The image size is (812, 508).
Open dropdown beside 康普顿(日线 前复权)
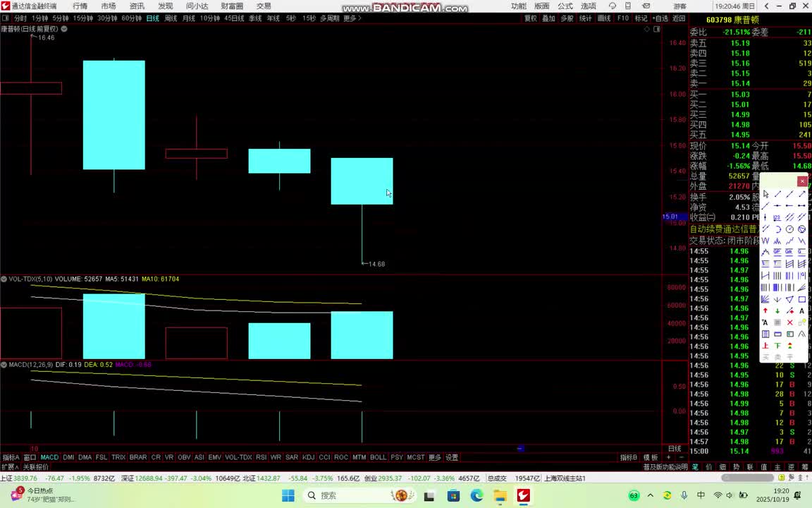click(64, 29)
